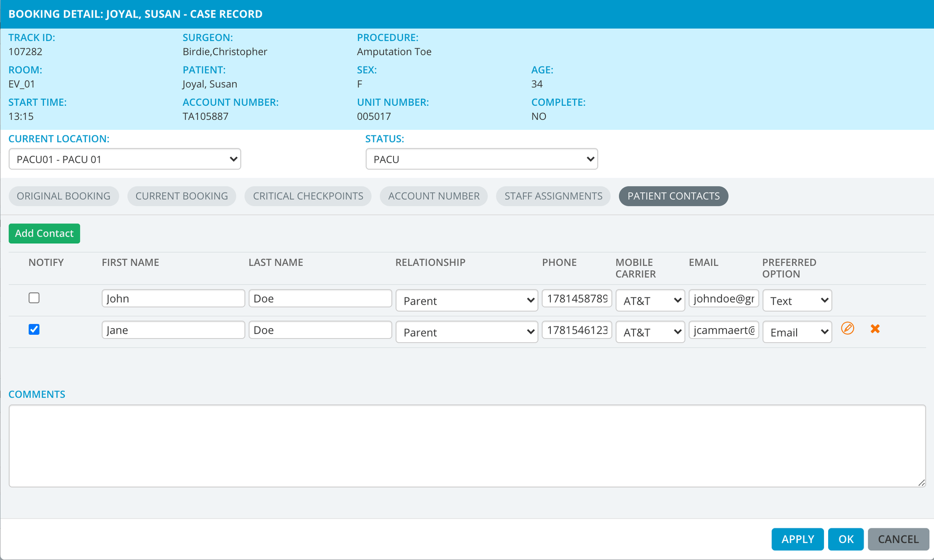Image resolution: width=934 pixels, height=560 pixels.
Task: Open the Status dropdown showing PACU
Action: (481, 159)
